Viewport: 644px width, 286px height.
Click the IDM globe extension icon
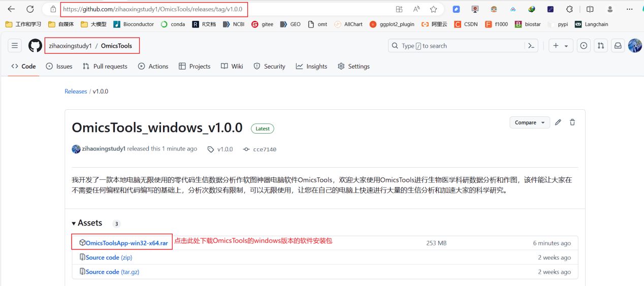click(532, 9)
